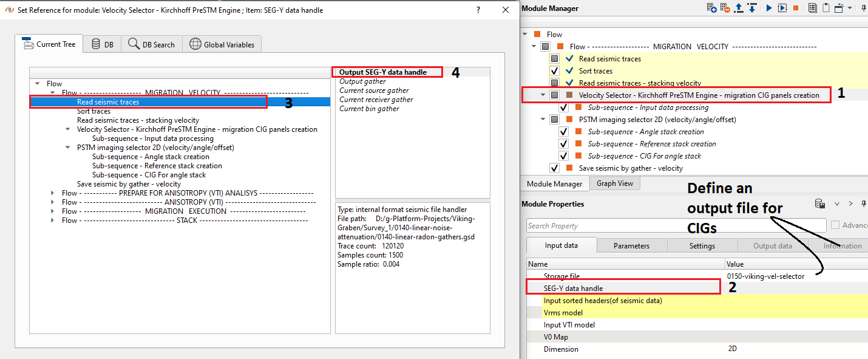Switch to the DB Search tab
Screen dimensions: 868x359
tap(151, 44)
